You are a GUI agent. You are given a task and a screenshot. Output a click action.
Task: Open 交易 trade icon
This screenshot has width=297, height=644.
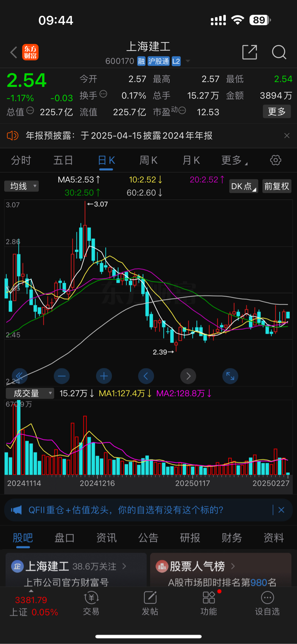click(x=91, y=603)
